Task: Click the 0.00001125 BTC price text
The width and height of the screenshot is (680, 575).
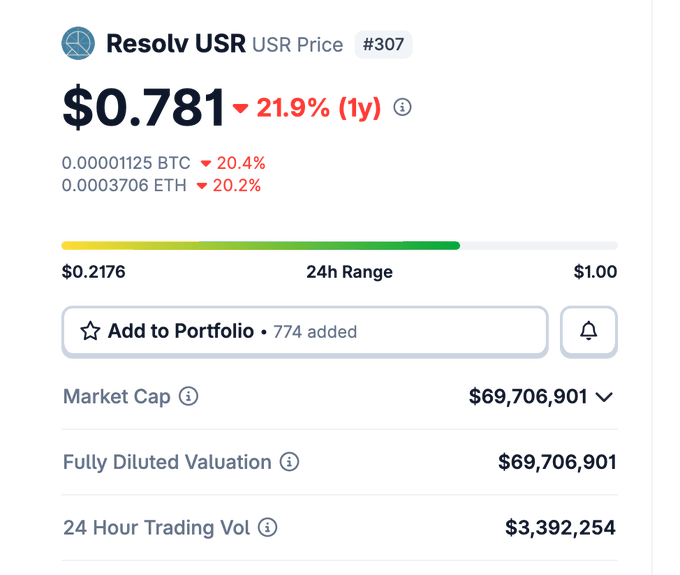Action: (126, 163)
